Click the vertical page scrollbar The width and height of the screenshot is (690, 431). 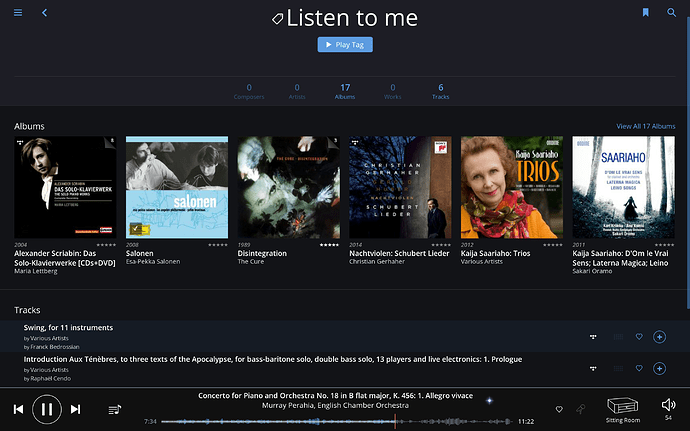[687, 163]
